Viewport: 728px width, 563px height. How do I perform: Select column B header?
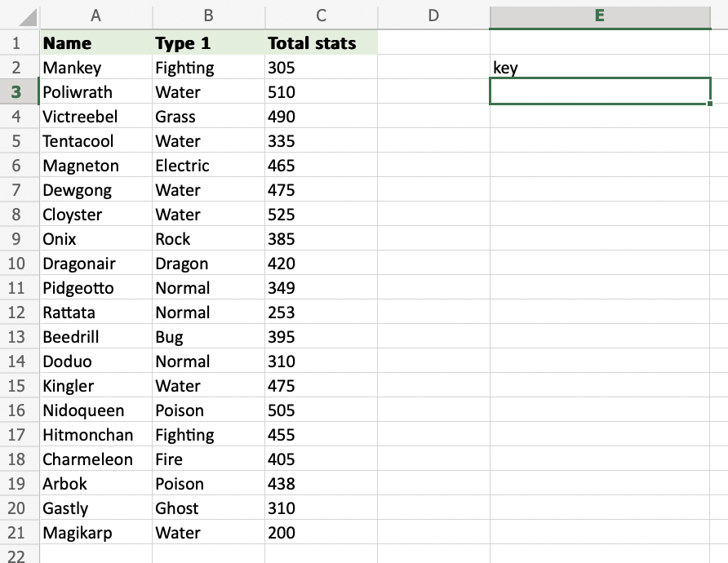(208, 16)
